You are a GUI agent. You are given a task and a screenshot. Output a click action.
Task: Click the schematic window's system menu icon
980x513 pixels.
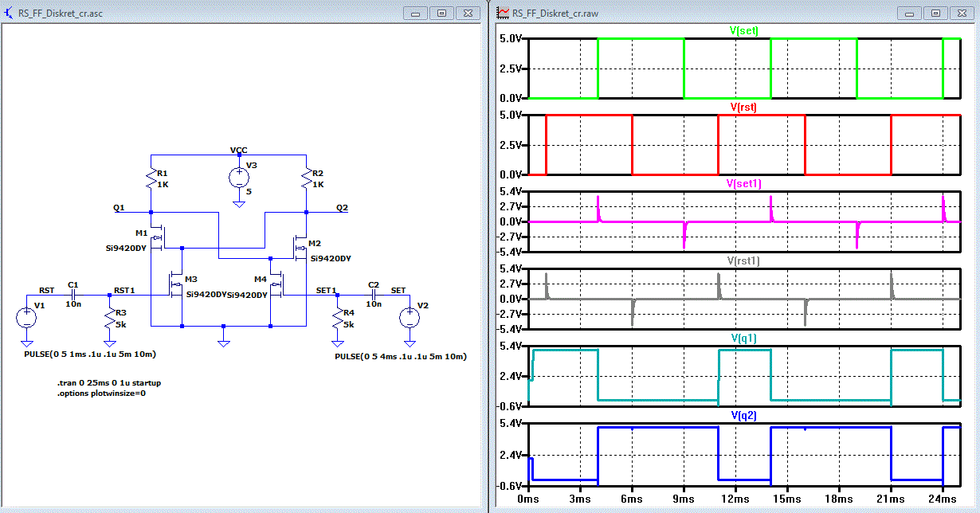tap(10, 14)
